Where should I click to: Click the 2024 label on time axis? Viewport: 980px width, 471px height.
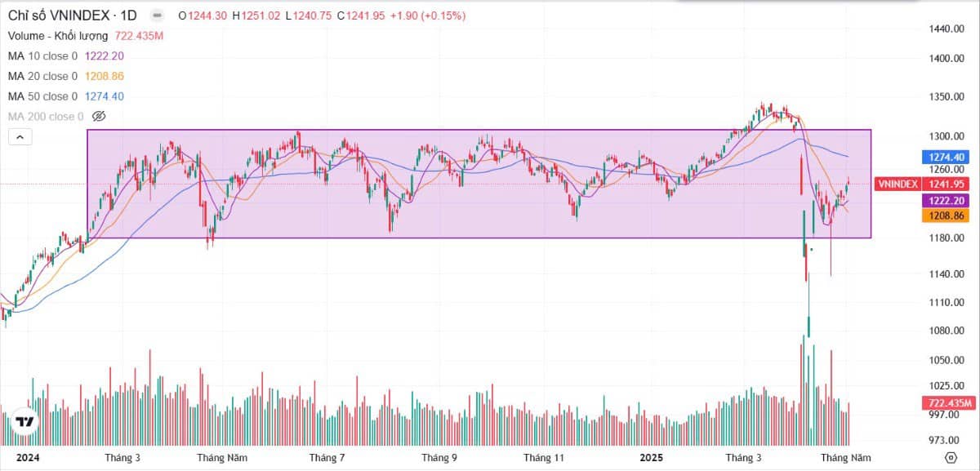click(28, 457)
